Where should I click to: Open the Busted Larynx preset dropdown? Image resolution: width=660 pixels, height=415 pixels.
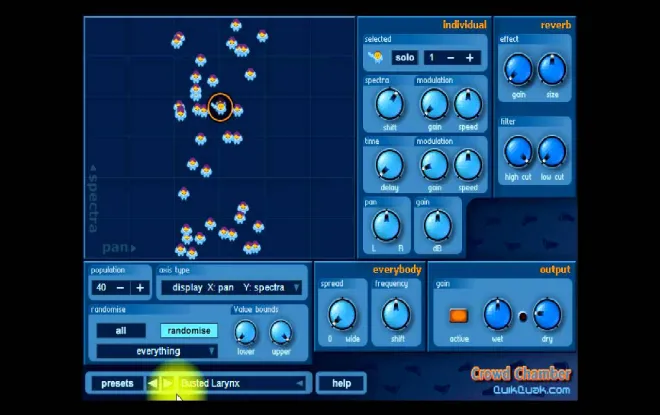point(241,383)
